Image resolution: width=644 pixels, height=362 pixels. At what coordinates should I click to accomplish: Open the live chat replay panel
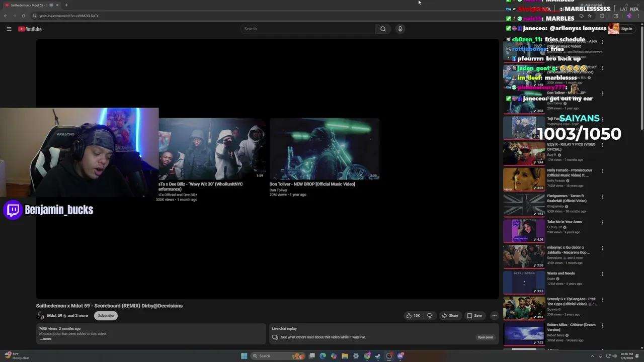[485, 337]
